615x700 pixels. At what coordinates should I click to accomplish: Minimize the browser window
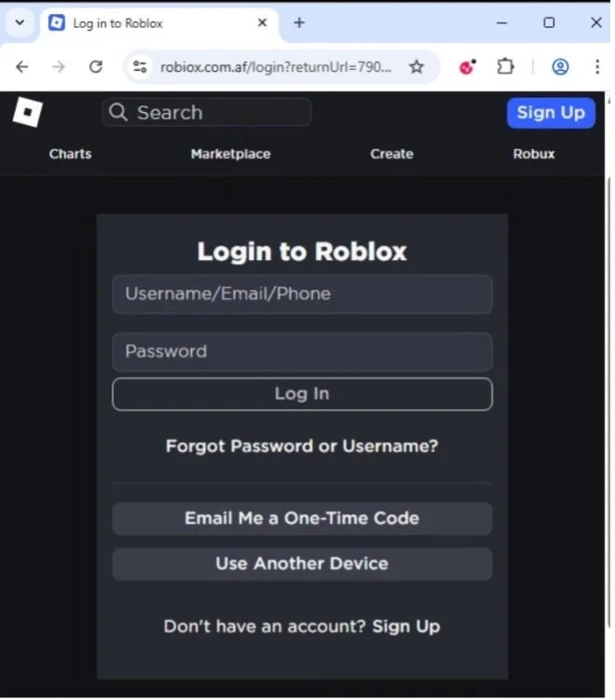pos(502,22)
